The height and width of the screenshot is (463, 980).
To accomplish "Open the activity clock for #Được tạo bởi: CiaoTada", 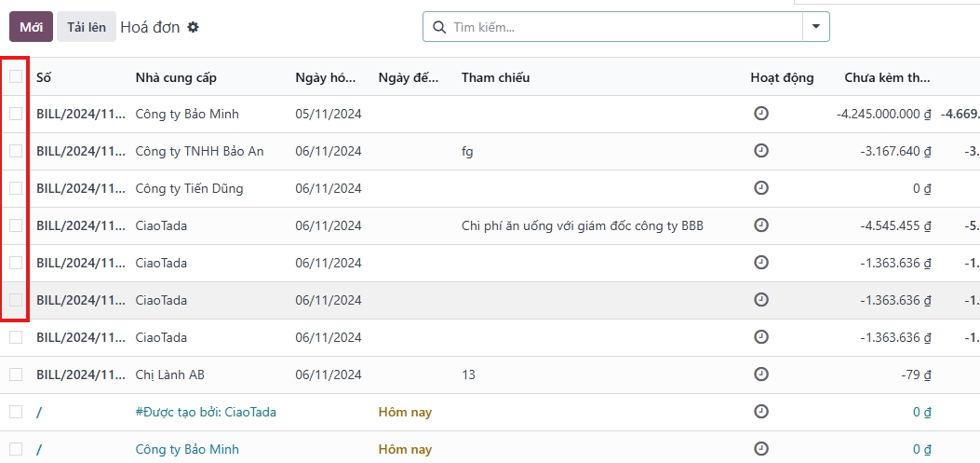I will tap(761, 412).
